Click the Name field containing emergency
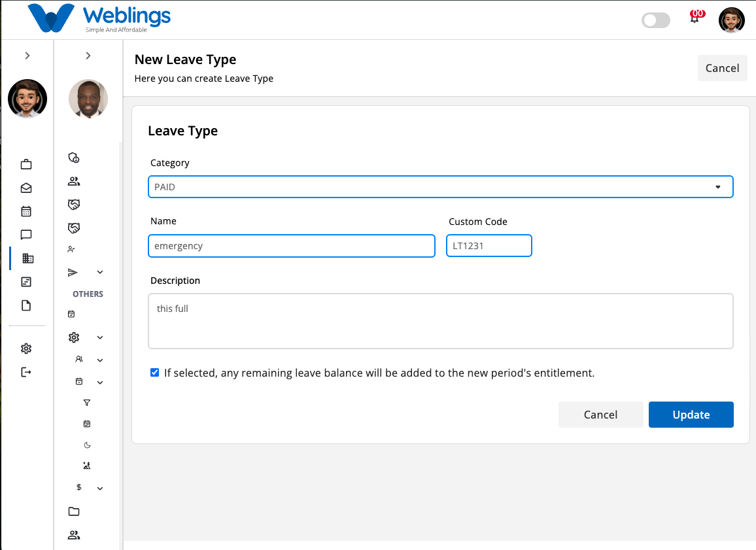The width and height of the screenshot is (756, 550). tap(292, 246)
